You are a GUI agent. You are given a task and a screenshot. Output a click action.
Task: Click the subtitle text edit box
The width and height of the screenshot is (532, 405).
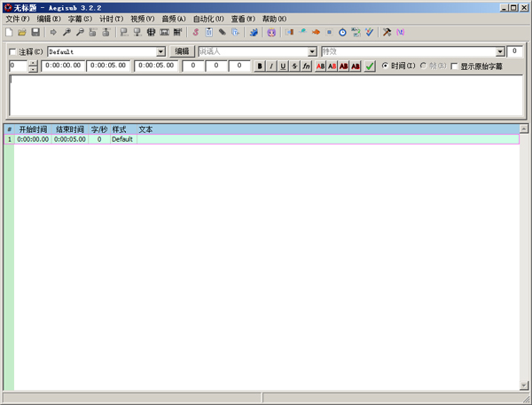(x=266, y=96)
